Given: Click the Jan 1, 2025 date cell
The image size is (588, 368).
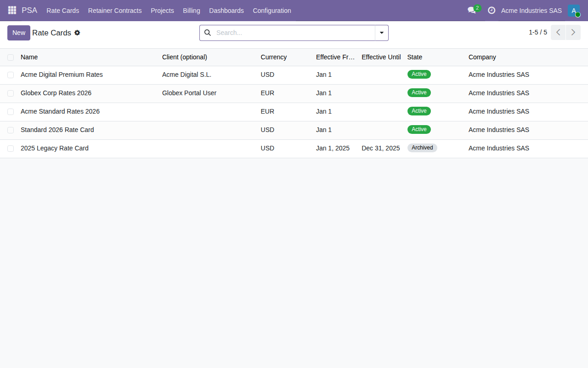Looking at the screenshot, I should (333, 148).
